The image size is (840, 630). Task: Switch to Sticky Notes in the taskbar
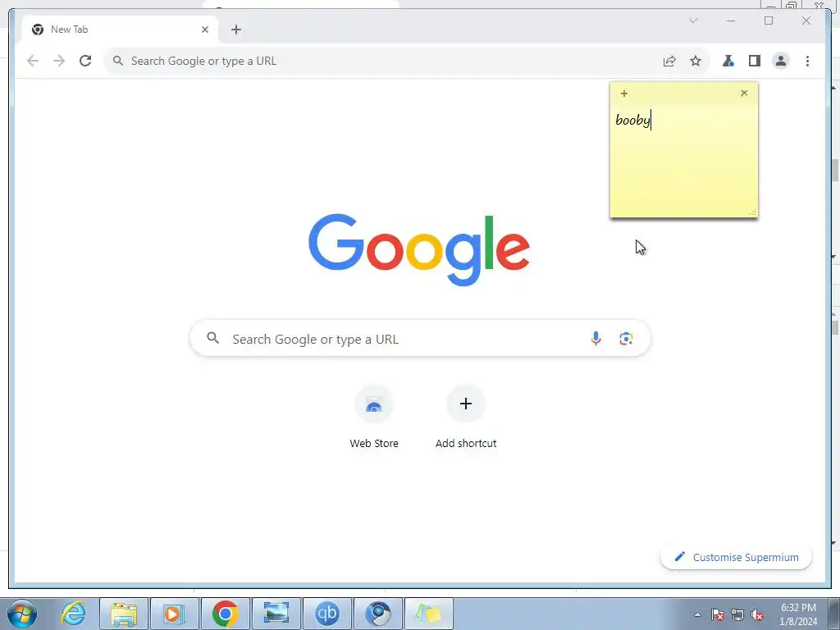pyautogui.click(x=428, y=614)
